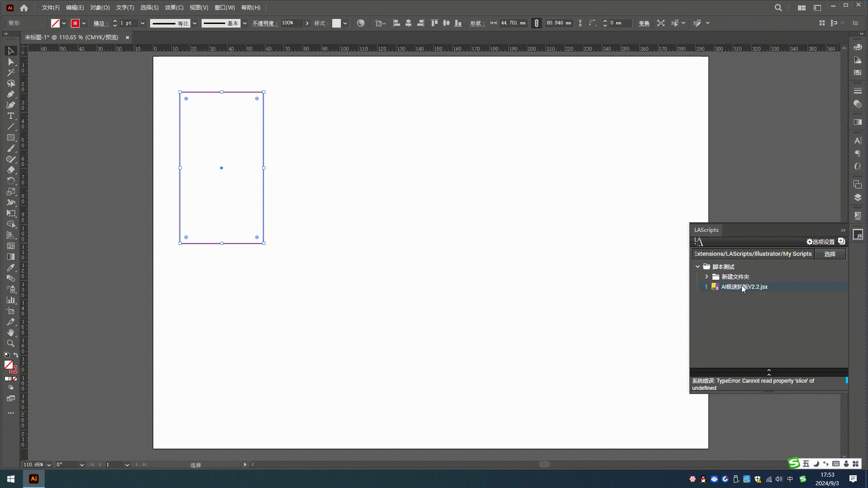The width and height of the screenshot is (868, 488).
Task: Click the Recolor Artwork wheel icon
Action: tap(360, 23)
